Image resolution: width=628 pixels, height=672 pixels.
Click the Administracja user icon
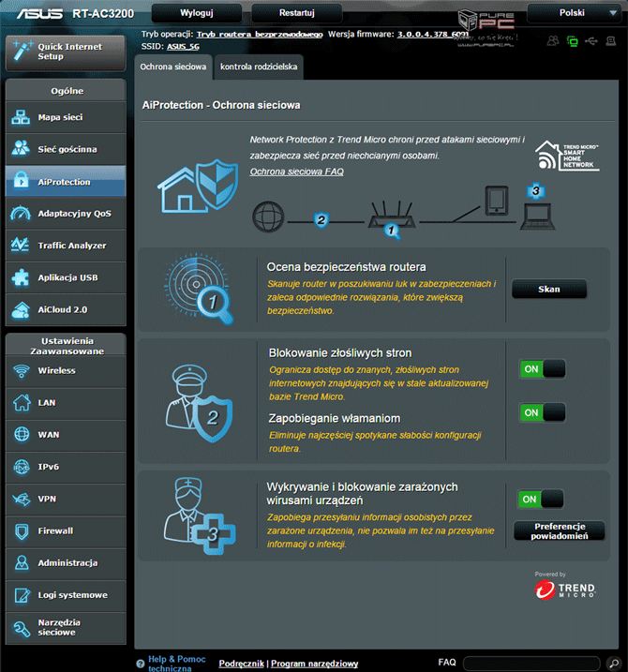click(x=22, y=562)
